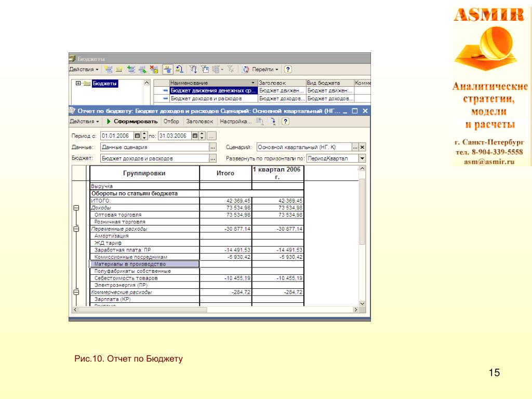Open the ПериодКвартал dropdown

coord(362,158)
